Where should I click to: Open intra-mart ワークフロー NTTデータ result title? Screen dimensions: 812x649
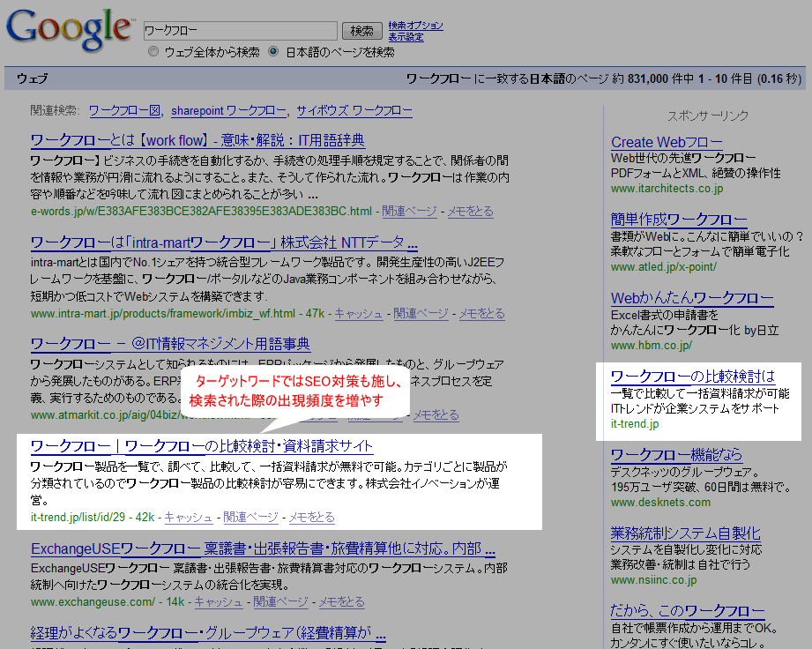[224, 242]
